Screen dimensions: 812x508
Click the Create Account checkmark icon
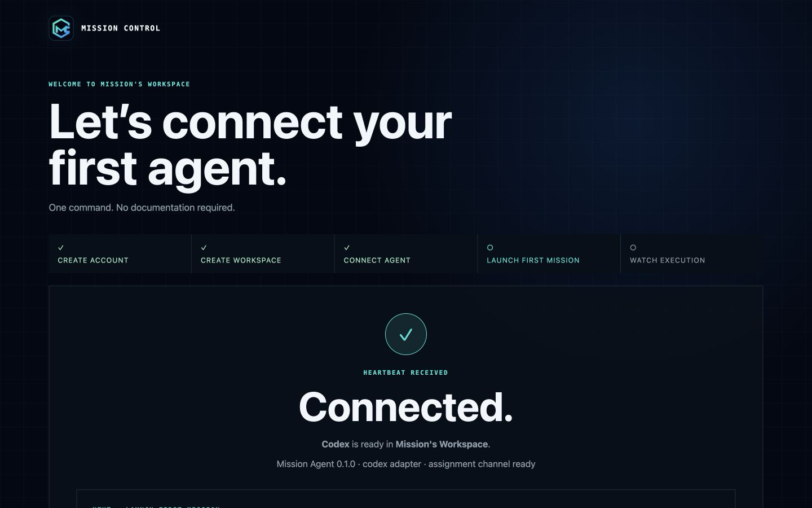[x=61, y=247]
